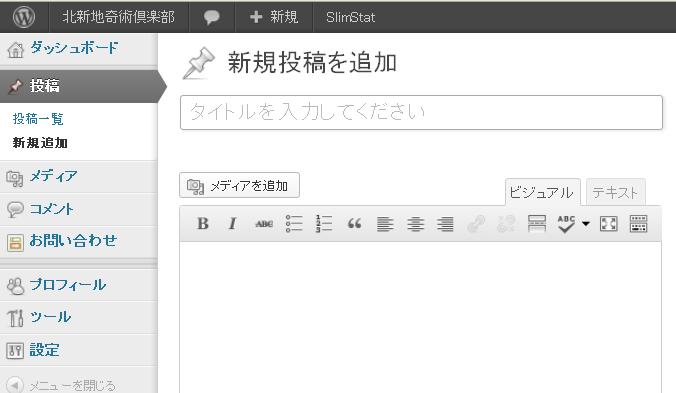This screenshot has height=393, width=676.
Task: Toggle bold formatting
Action: coord(203,224)
